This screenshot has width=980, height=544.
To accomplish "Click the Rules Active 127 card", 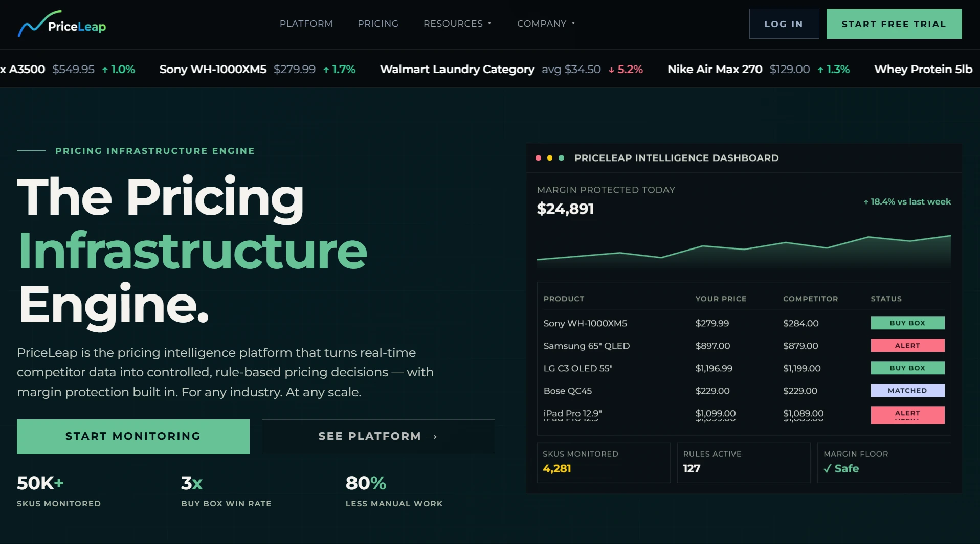I will click(744, 463).
